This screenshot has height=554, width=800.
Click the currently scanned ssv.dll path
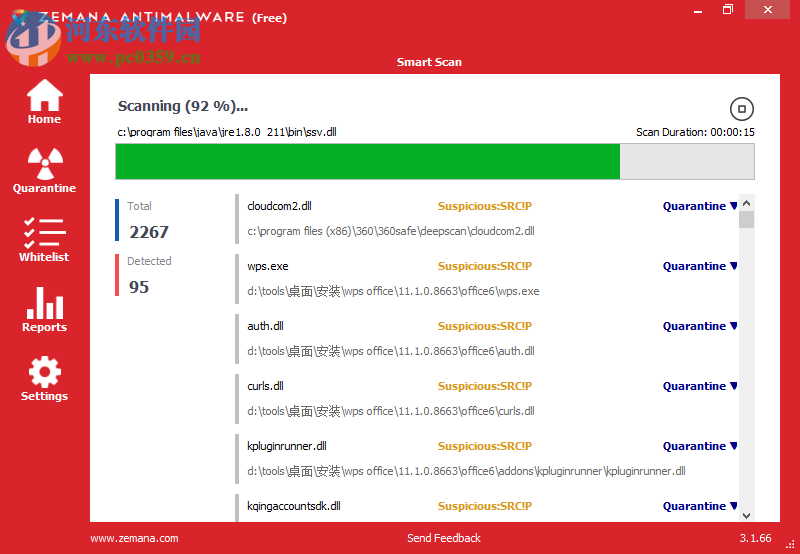pos(227,132)
